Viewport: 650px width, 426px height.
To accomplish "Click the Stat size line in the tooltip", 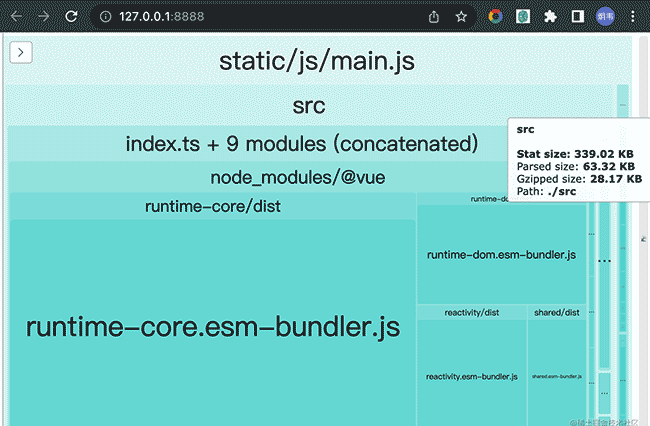I will (x=575, y=154).
